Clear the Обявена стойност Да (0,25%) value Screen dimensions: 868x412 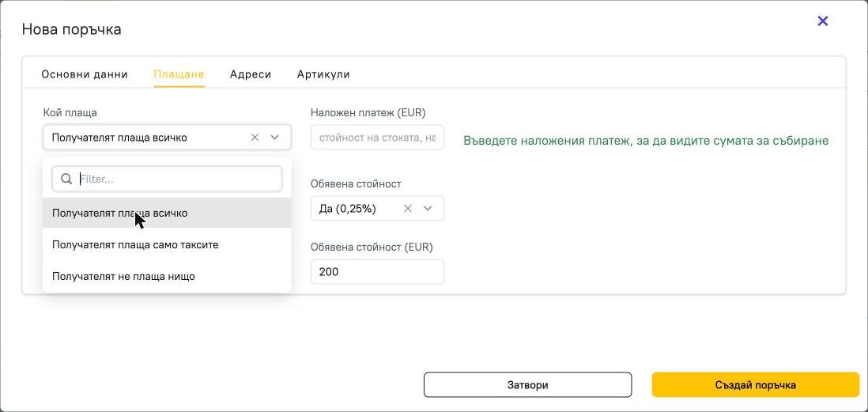tap(407, 208)
